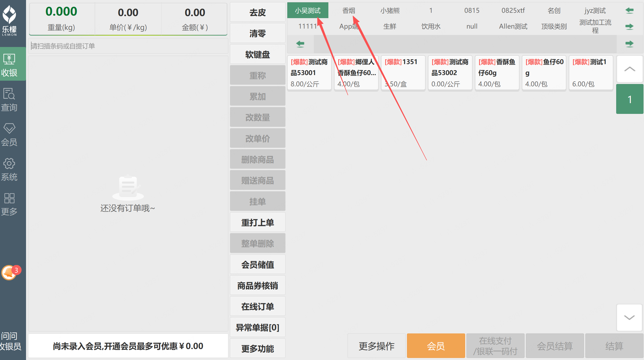The width and height of the screenshot is (644, 360).
Task: Click the barcode scan input field
Action: point(128,46)
